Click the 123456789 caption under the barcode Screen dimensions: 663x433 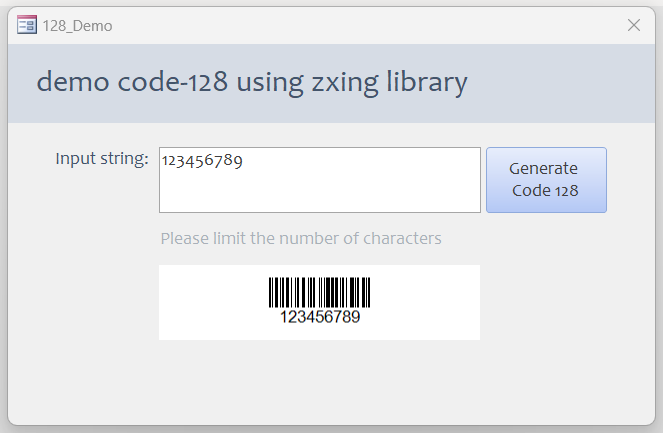pos(319,317)
